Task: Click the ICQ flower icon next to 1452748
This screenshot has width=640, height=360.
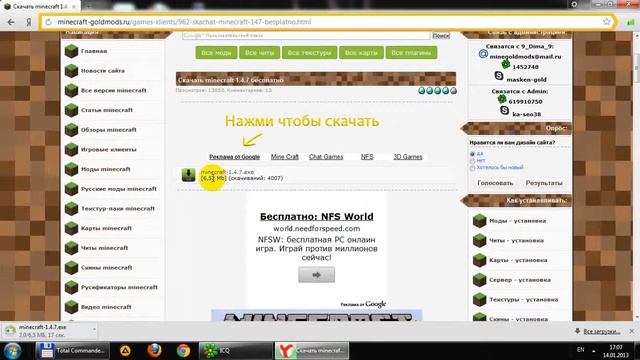Action: (x=506, y=64)
